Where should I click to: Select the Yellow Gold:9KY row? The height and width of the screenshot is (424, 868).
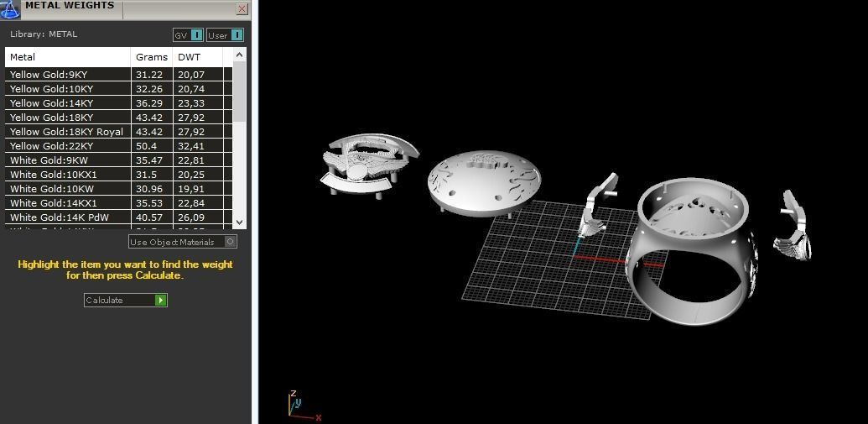(x=118, y=74)
